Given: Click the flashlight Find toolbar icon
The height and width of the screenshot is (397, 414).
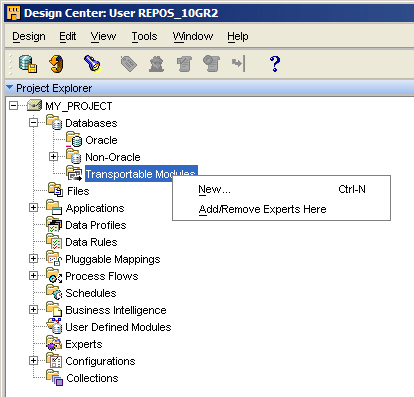Looking at the screenshot, I should point(92,63).
